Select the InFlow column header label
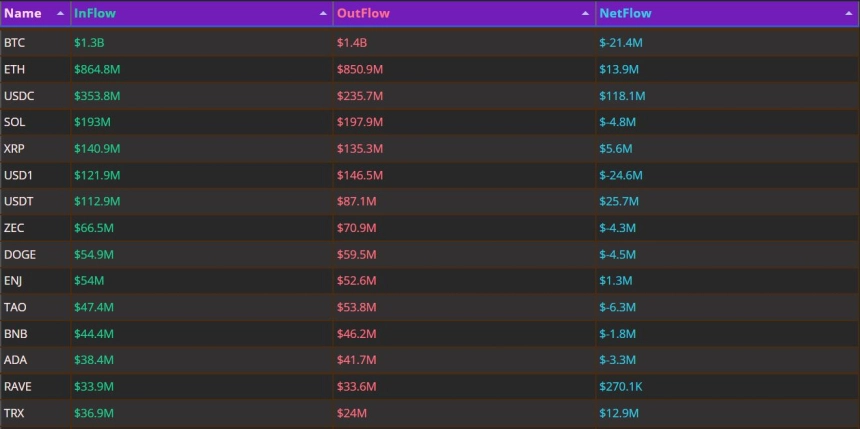This screenshot has width=860, height=429. pyautogui.click(x=95, y=14)
